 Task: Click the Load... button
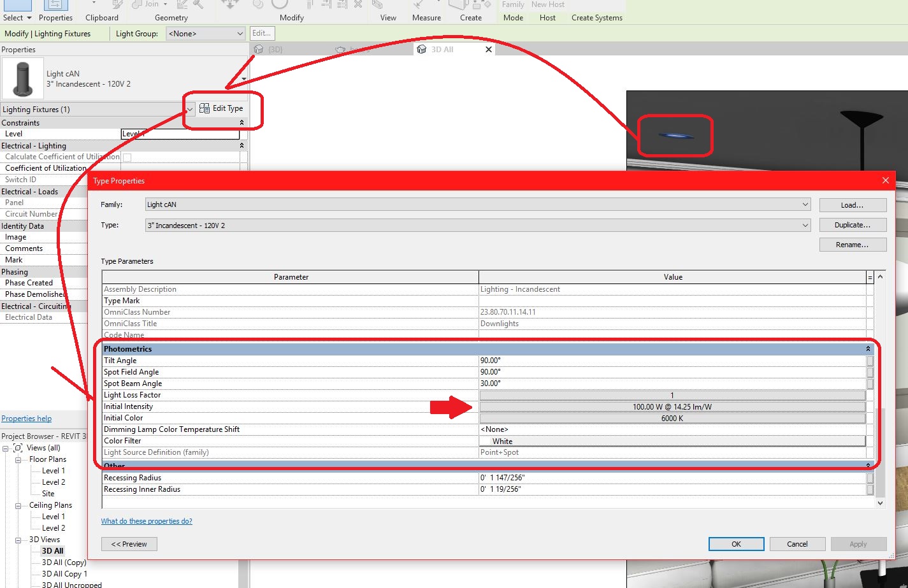tap(853, 205)
